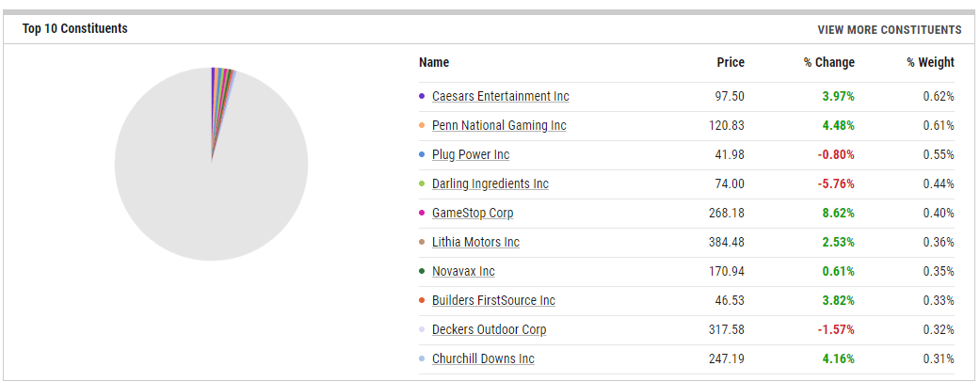View Churchill Downs Inc details

[x=483, y=358]
